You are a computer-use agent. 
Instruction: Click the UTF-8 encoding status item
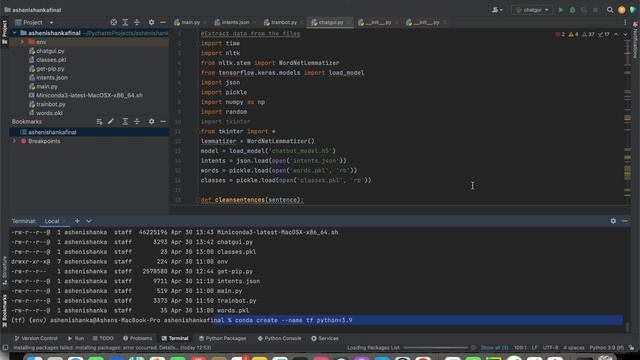click(550, 348)
